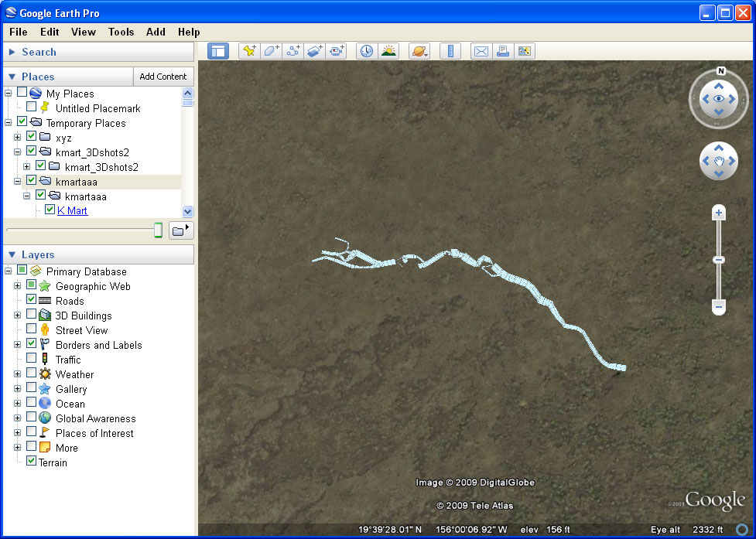Check the My Places checkbox
The height and width of the screenshot is (539, 756).
click(x=22, y=92)
